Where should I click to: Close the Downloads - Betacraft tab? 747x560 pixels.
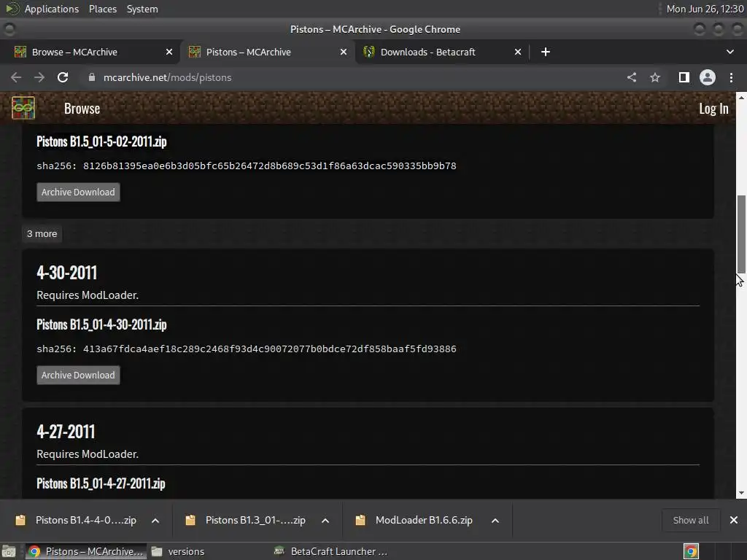tap(518, 52)
